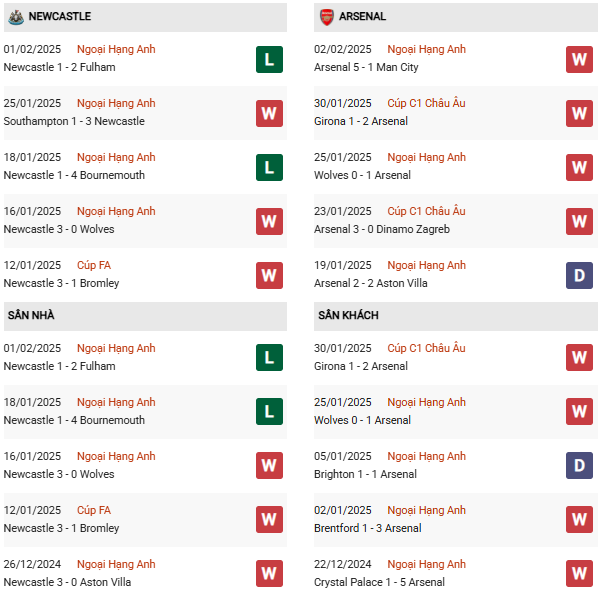This screenshot has height=594, width=600.
Task: Click the ARSENAL team header title
Action: click(x=362, y=17)
